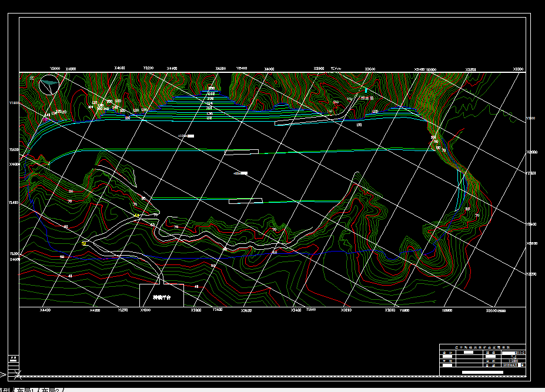
Task: Select the Y2400 label on top border
Action: 242,68
